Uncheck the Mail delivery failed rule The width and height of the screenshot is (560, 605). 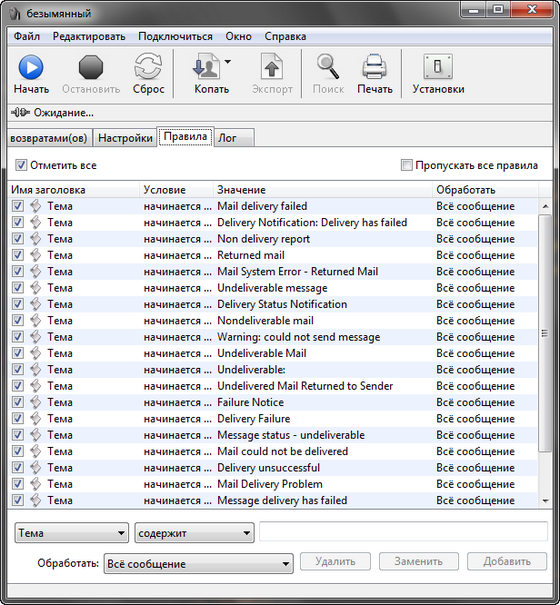point(18,206)
